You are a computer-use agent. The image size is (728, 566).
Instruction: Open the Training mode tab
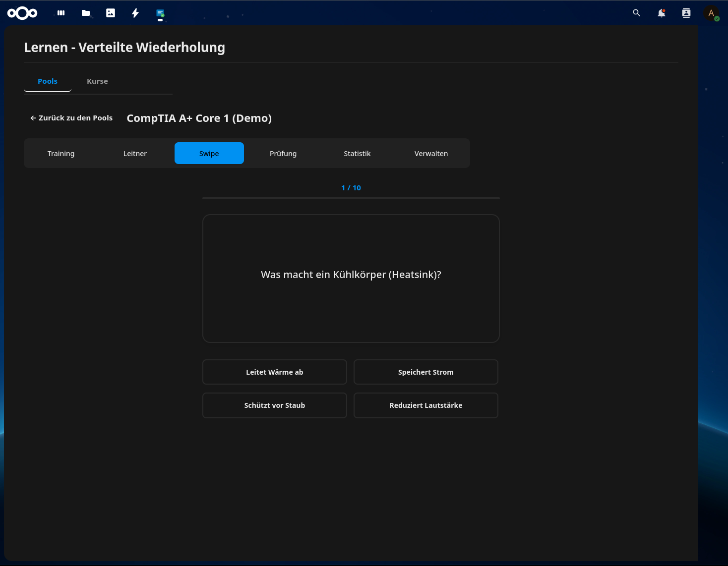coord(61,153)
